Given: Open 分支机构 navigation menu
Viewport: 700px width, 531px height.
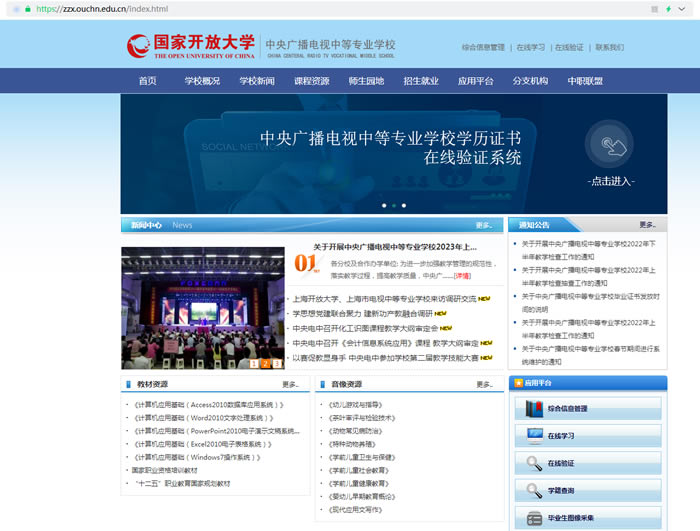Looking at the screenshot, I should pos(530,81).
